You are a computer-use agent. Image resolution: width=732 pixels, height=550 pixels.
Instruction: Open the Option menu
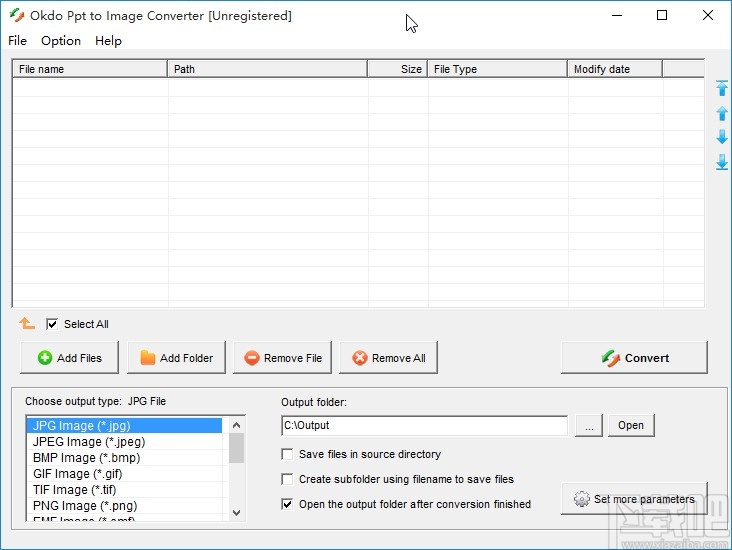(x=61, y=41)
